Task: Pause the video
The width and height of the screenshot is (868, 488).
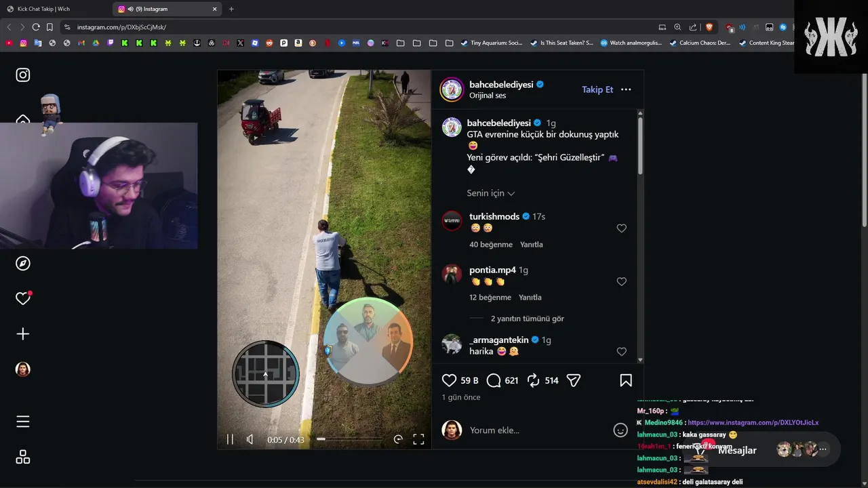Action: click(230, 439)
